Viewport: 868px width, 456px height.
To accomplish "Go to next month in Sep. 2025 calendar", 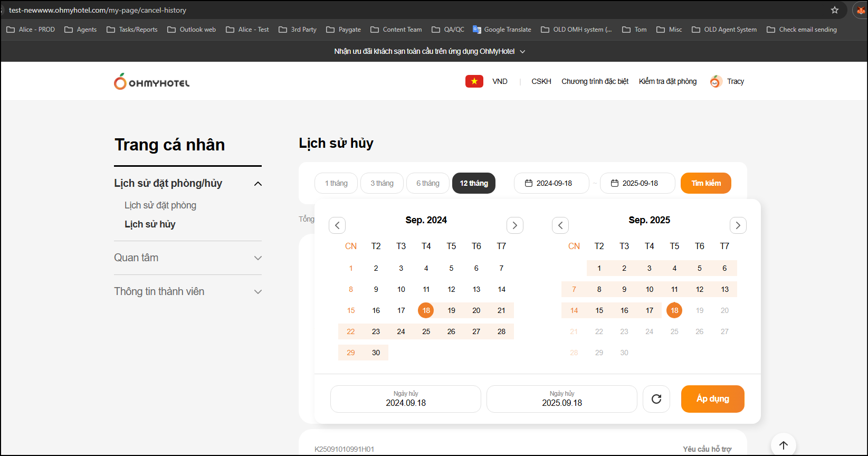I will pos(738,225).
